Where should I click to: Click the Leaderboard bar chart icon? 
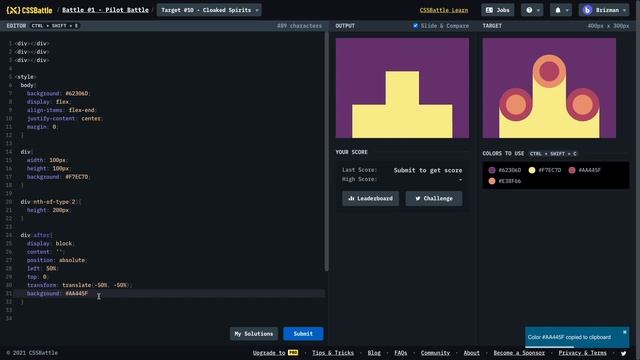(x=351, y=198)
